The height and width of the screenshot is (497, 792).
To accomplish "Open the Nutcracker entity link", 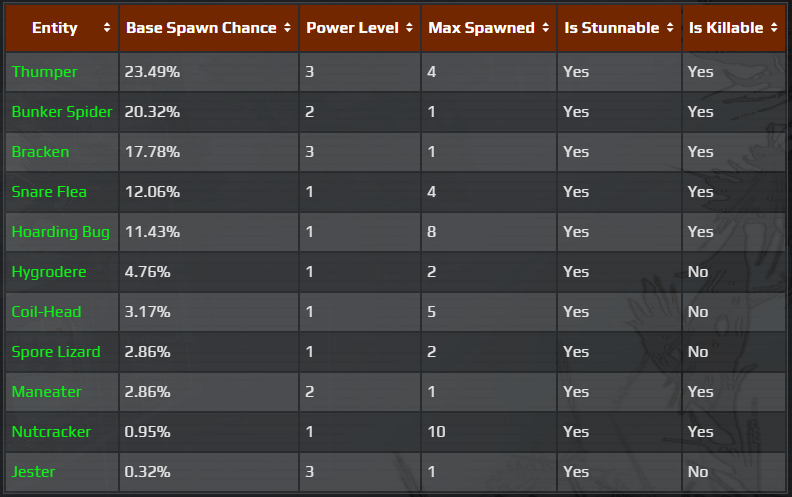I will point(51,432).
